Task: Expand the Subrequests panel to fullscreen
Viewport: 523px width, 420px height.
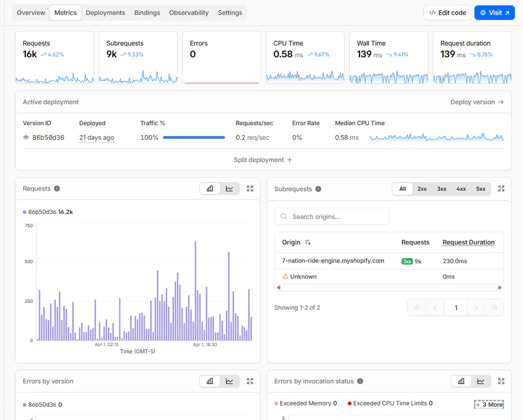Action: coord(501,189)
